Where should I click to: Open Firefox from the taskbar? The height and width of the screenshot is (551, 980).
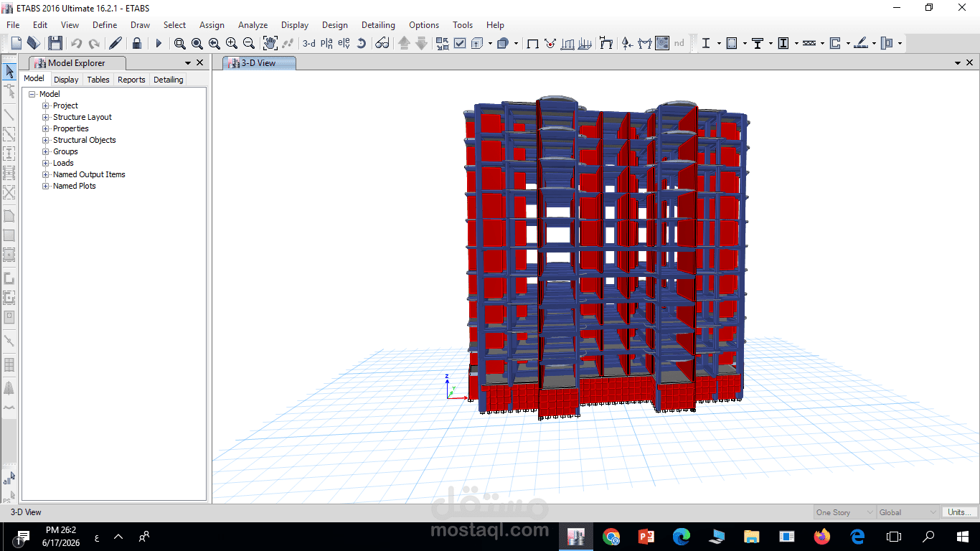pyautogui.click(x=822, y=536)
